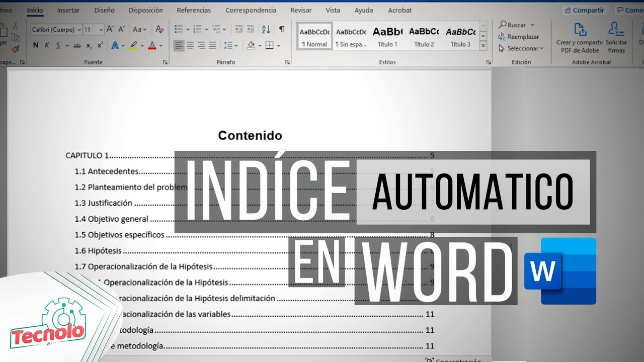Open the Acrobat tab
The image size is (644, 362).
[x=399, y=10]
